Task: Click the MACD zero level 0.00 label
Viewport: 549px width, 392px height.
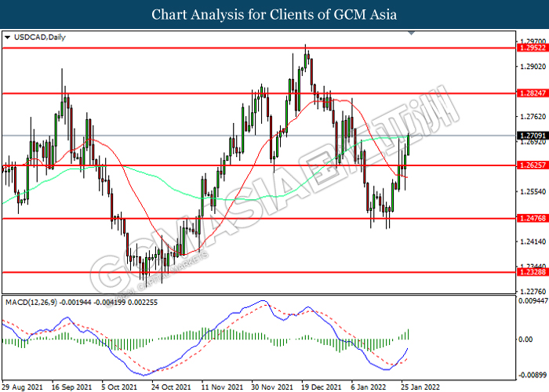Action: click(x=525, y=339)
